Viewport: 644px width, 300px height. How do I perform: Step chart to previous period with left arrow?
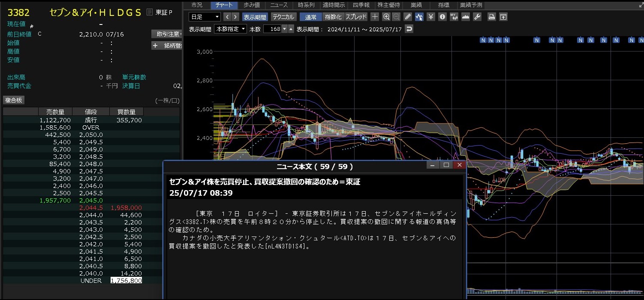[227, 17]
